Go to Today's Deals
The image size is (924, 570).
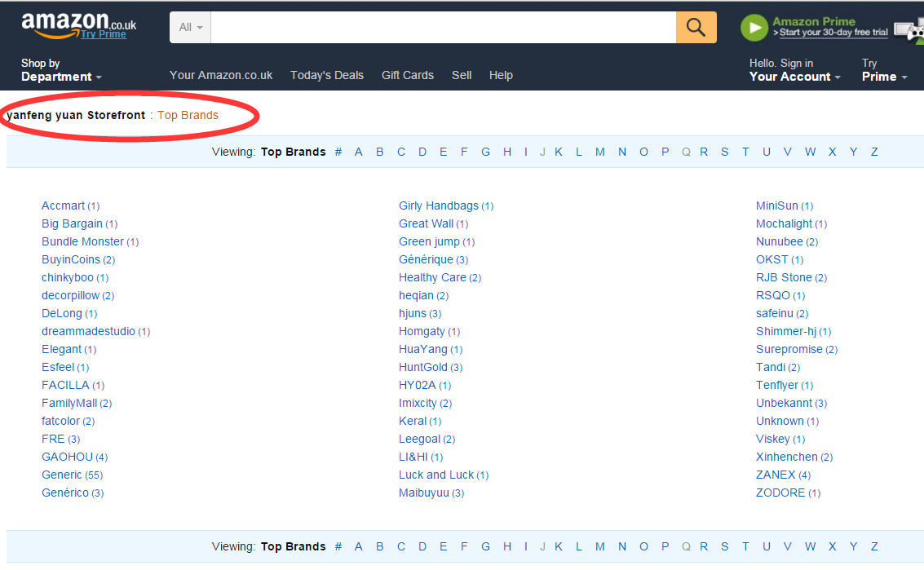click(327, 76)
